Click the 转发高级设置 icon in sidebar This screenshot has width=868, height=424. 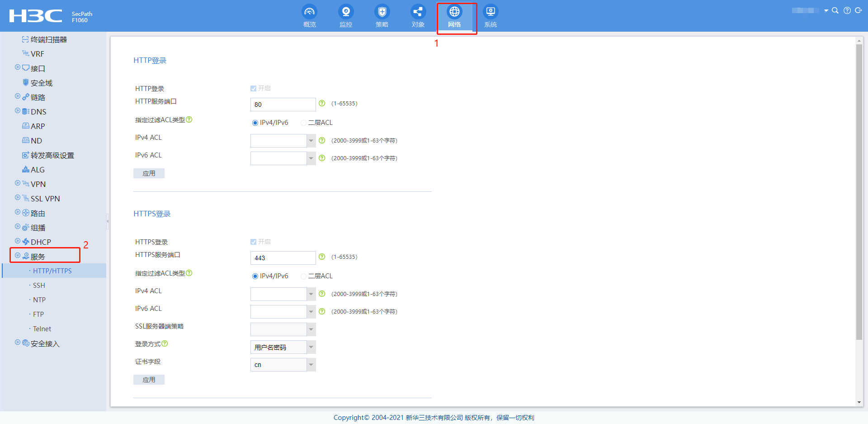pyautogui.click(x=26, y=155)
